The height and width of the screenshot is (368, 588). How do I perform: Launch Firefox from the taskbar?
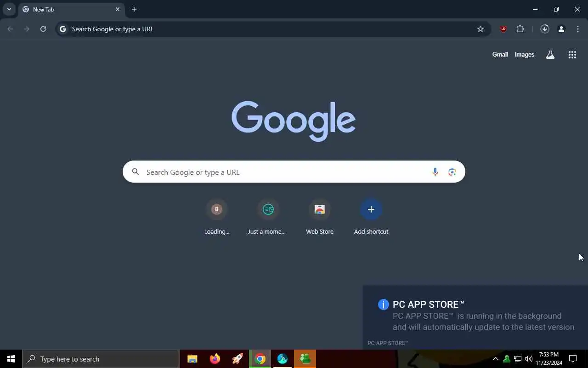[215, 359]
